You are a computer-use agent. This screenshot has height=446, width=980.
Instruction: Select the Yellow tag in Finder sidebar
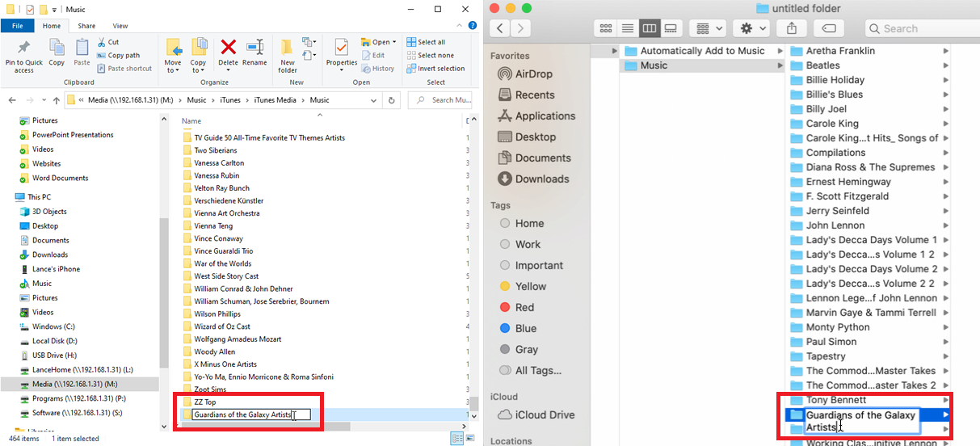[x=522, y=286]
